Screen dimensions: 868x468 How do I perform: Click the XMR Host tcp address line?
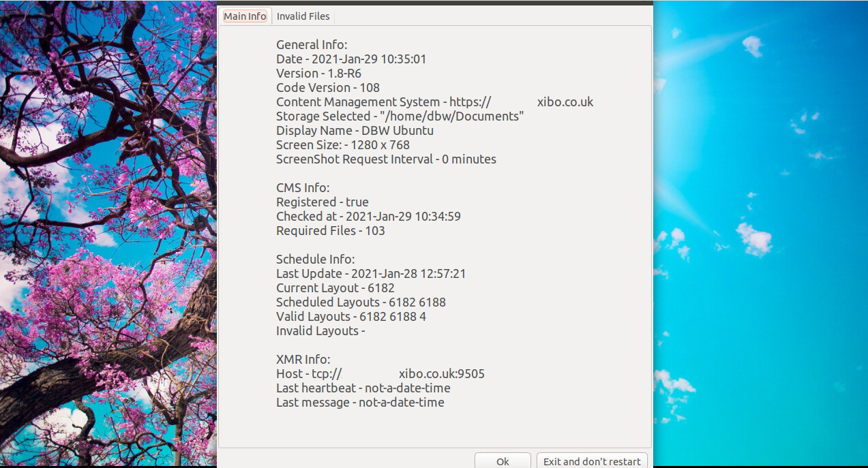pyautogui.click(x=380, y=374)
